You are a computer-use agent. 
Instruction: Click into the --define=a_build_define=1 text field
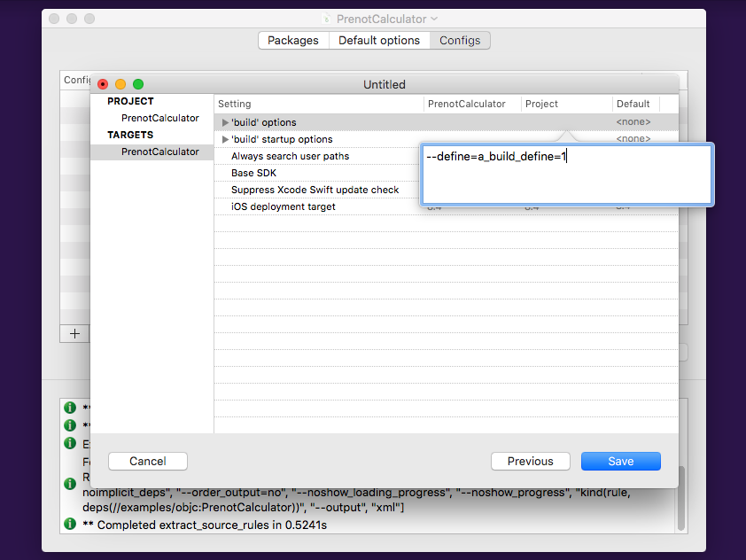coord(567,175)
